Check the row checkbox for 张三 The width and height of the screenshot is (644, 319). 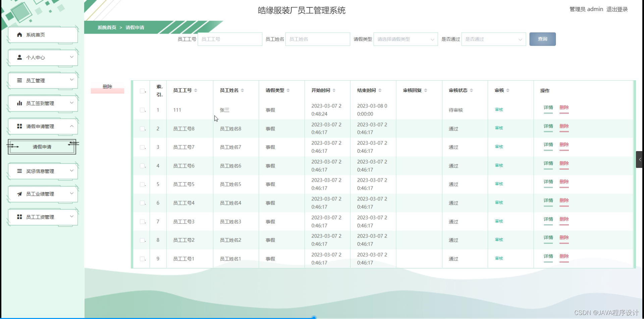click(x=142, y=110)
